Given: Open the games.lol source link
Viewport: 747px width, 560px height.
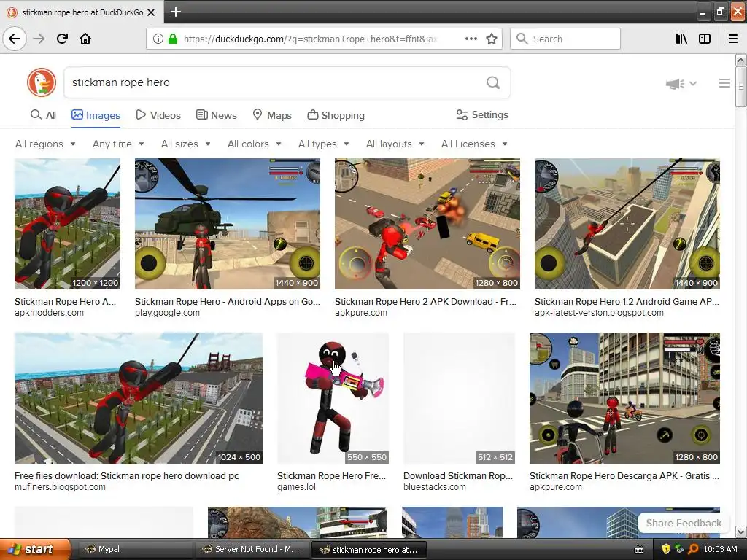Looking at the screenshot, I should point(296,487).
